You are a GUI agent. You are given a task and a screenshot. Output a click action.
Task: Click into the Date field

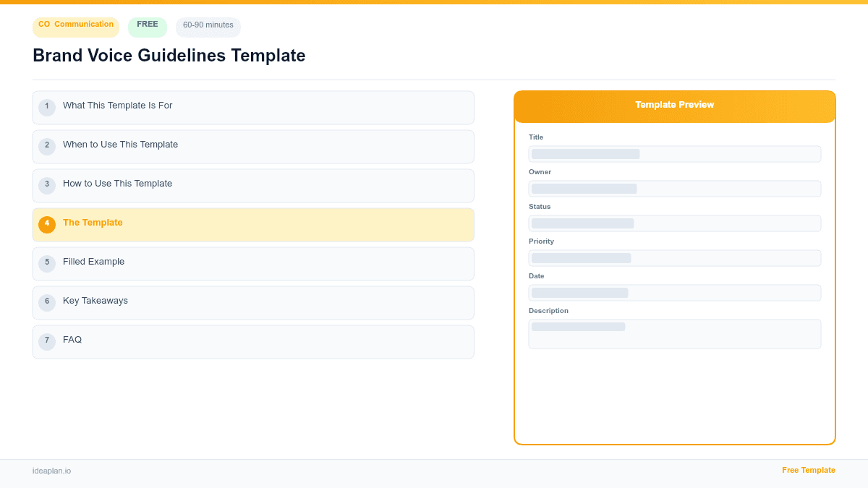[675, 293]
